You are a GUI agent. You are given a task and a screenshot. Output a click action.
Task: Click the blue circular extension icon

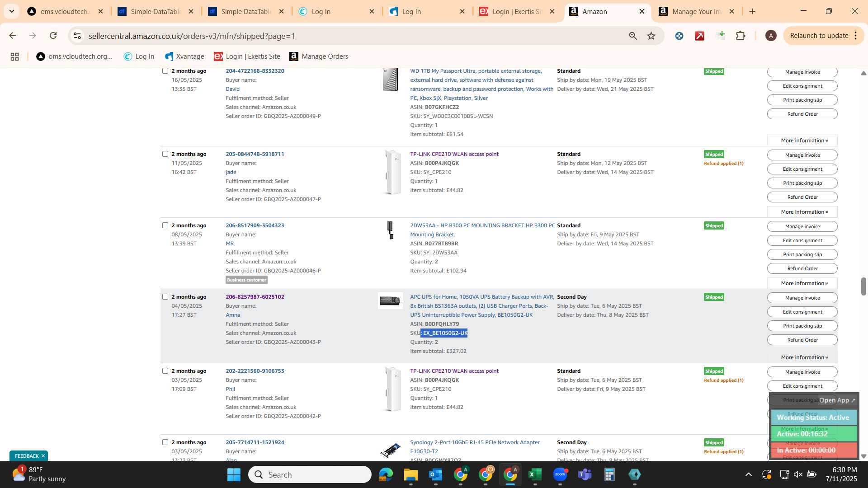pos(679,36)
